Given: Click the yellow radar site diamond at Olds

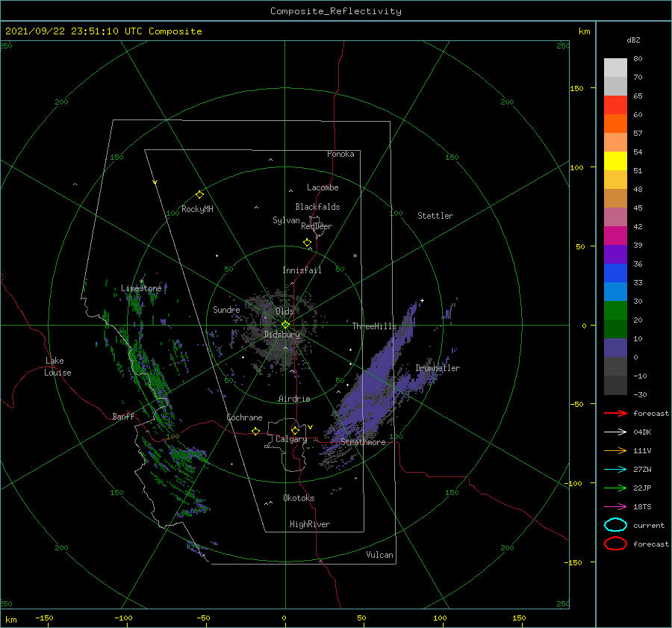Looking at the screenshot, I should [285, 325].
